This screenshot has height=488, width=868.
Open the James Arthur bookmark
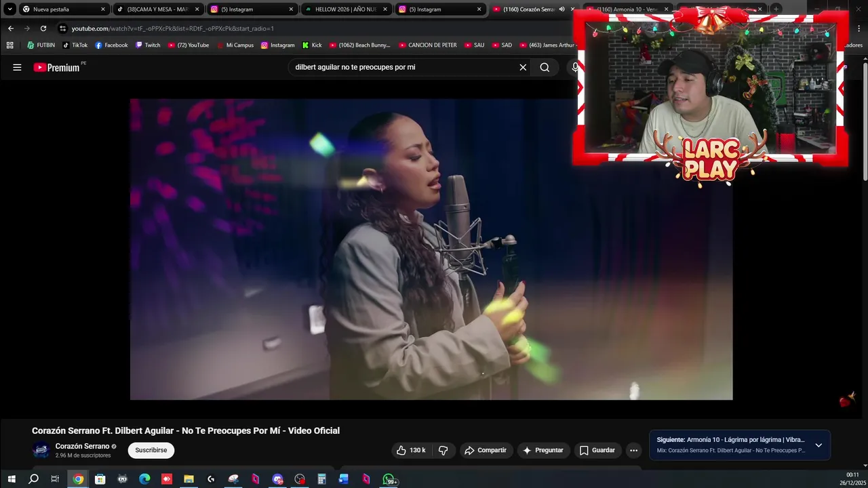pos(547,45)
